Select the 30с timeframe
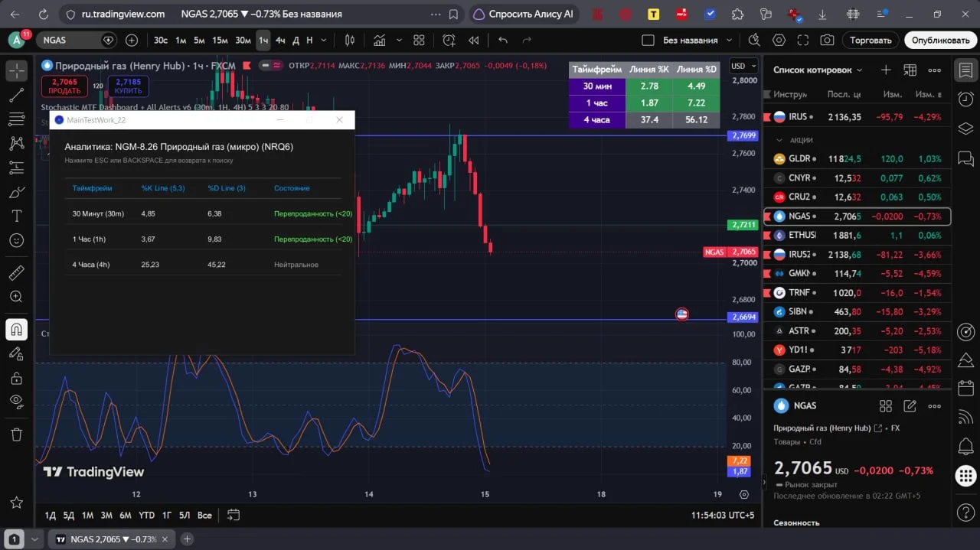 161,41
